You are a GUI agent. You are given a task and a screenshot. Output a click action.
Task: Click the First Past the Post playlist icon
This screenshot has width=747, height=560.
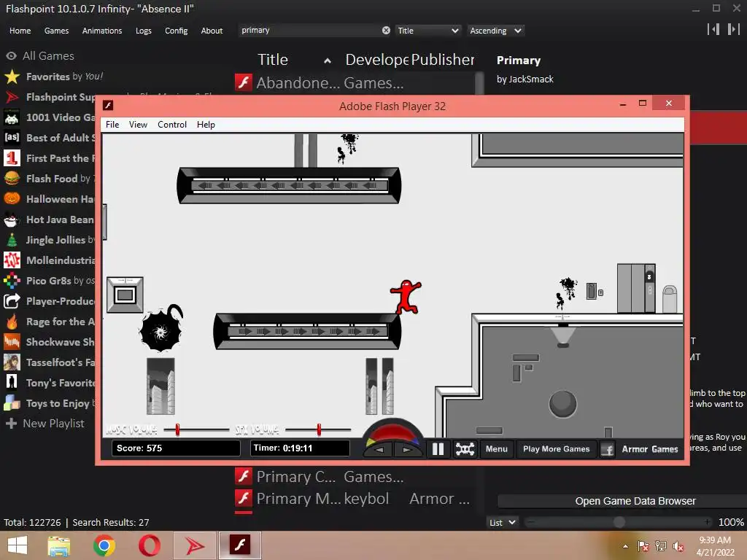point(12,158)
